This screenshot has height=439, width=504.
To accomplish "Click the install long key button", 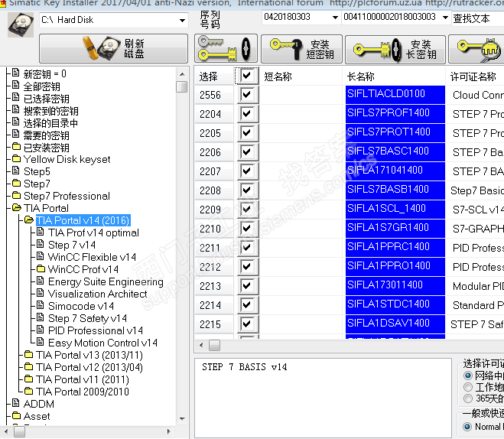I will click(395, 49).
